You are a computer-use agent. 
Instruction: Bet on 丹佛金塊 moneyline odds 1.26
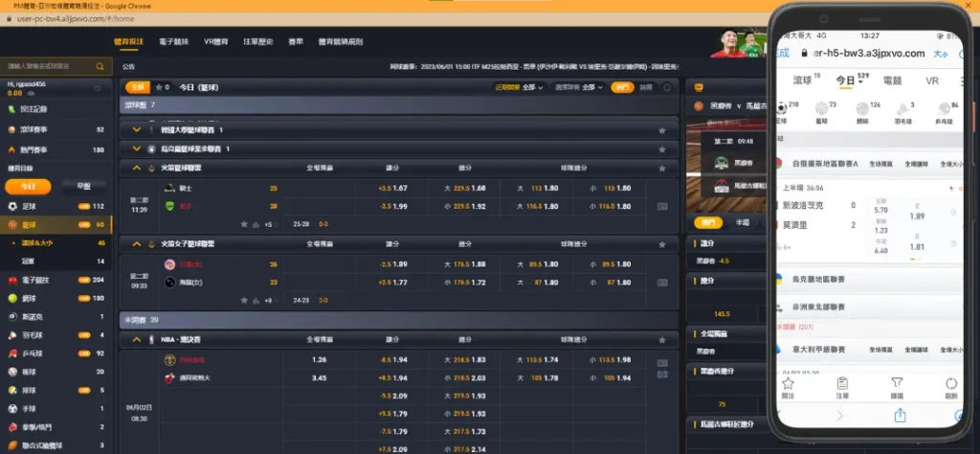click(320, 360)
